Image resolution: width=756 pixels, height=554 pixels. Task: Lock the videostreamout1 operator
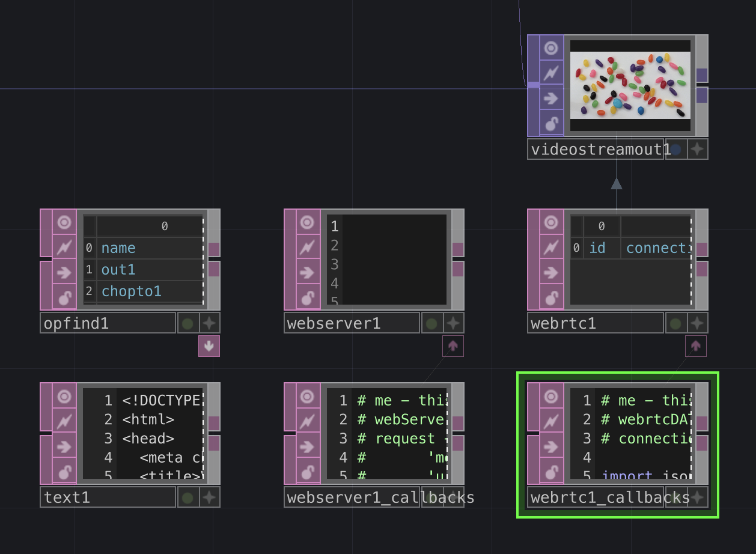tap(551, 124)
